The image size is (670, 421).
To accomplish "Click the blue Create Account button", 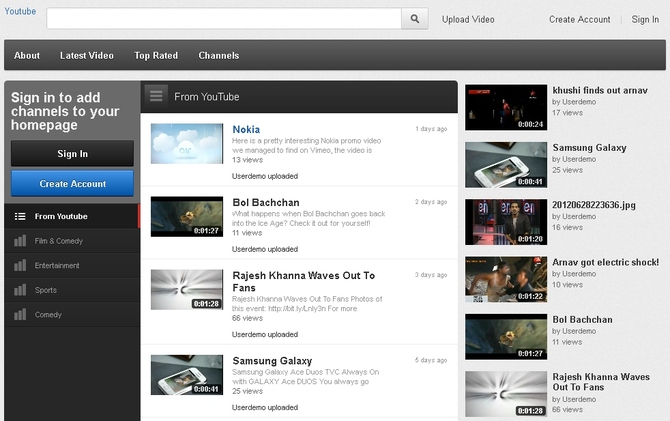I will (x=72, y=183).
